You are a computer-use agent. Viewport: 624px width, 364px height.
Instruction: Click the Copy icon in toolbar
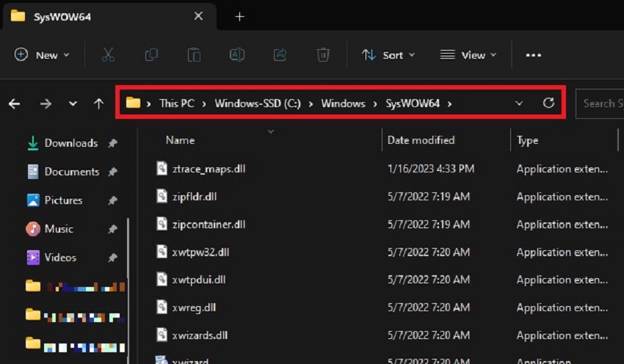(151, 55)
